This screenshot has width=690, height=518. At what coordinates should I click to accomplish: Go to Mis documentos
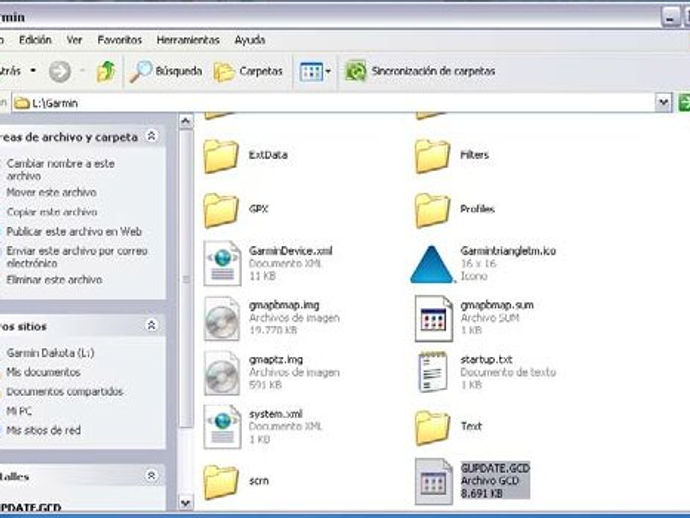pyautogui.click(x=43, y=372)
